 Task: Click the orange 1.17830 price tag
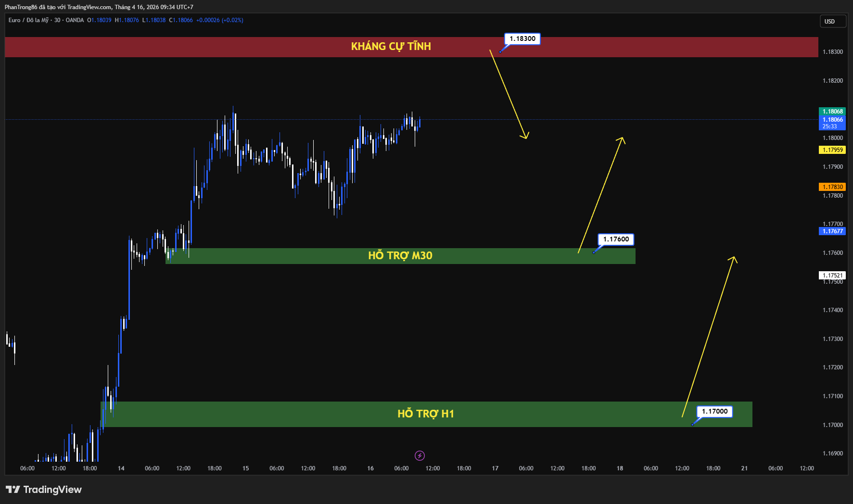(832, 187)
